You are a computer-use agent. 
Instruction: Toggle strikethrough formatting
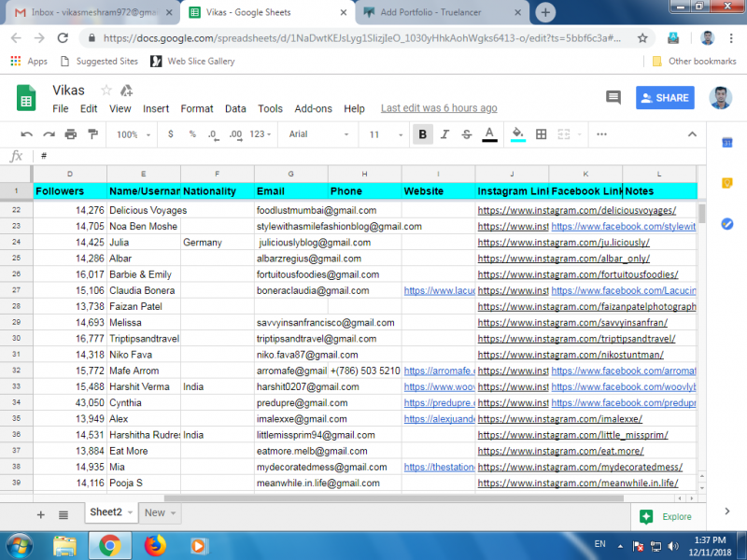465,133
